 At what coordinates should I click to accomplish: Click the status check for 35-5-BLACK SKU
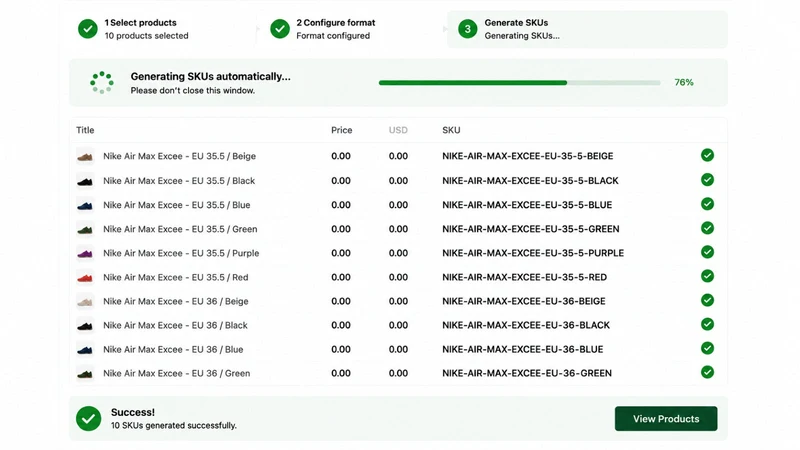click(707, 180)
